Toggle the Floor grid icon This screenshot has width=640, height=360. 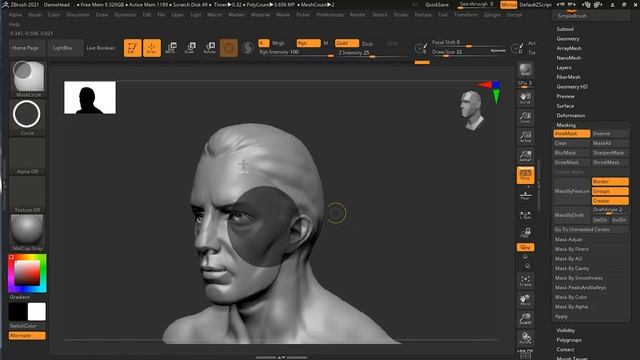pyautogui.click(x=525, y=196)
